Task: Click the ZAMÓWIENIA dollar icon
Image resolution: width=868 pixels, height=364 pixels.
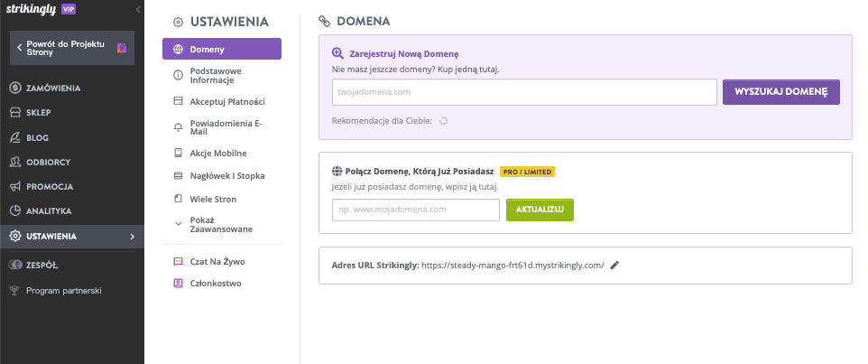Action: [x=15, y=89]
